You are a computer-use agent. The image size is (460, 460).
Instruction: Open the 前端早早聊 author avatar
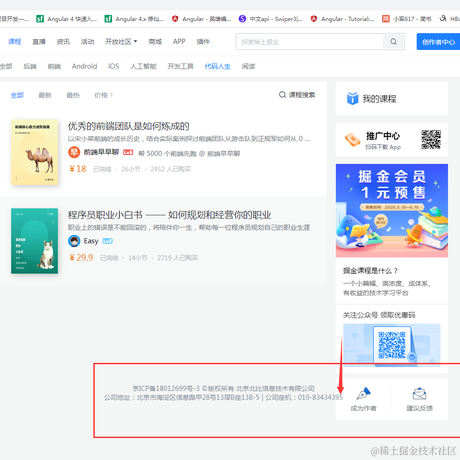(74, 152)
